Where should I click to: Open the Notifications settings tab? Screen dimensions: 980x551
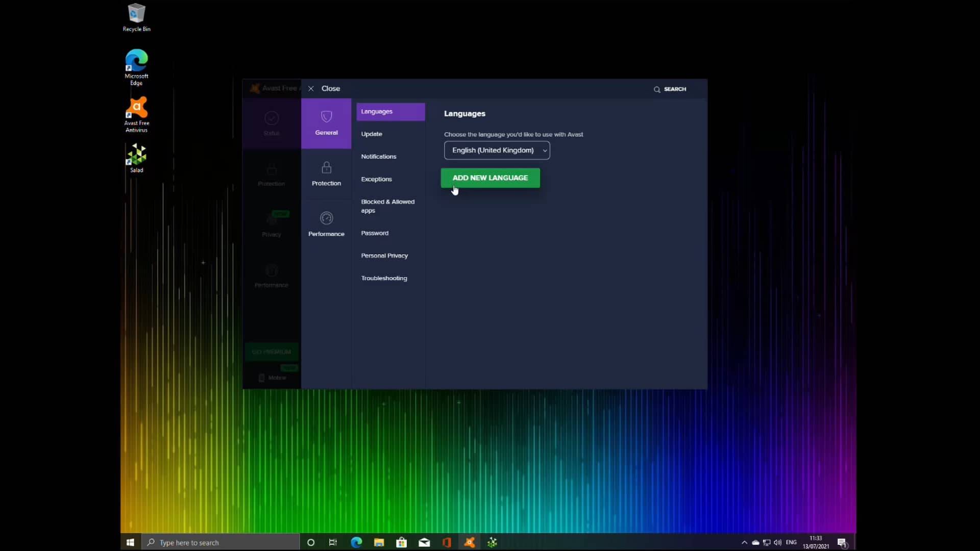point(378,157)
